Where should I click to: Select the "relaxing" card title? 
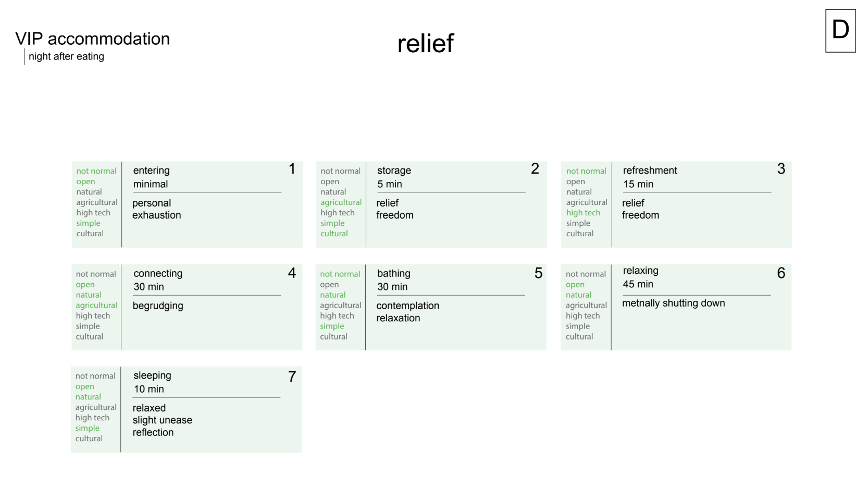(x=640, y=271)
